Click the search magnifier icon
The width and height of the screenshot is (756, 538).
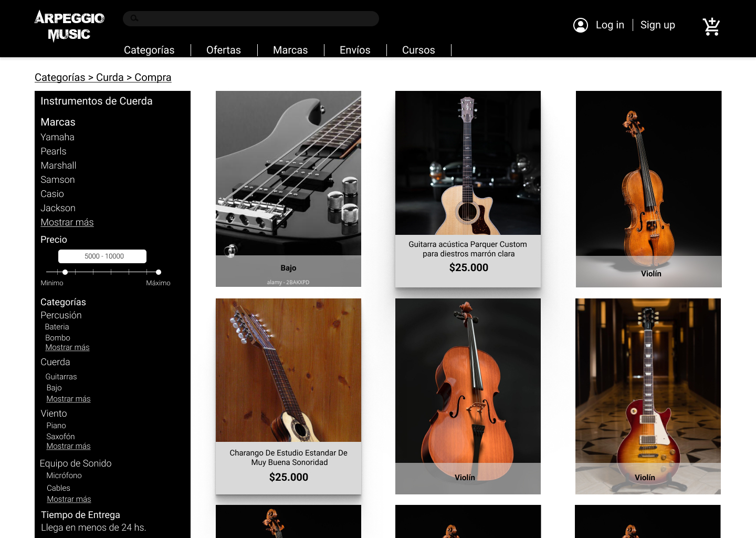point(134,18)
